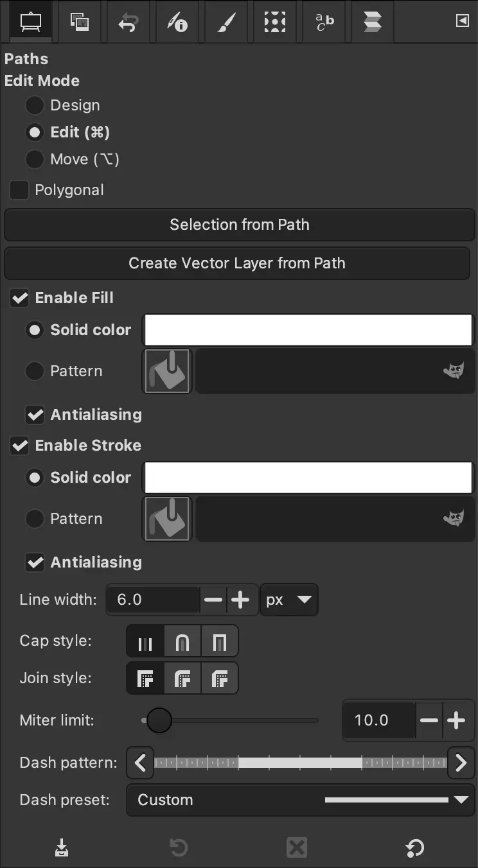Toggle the Polygonal checkbox
The height and width of the screenshot is (868, 478).
[19, 190]
